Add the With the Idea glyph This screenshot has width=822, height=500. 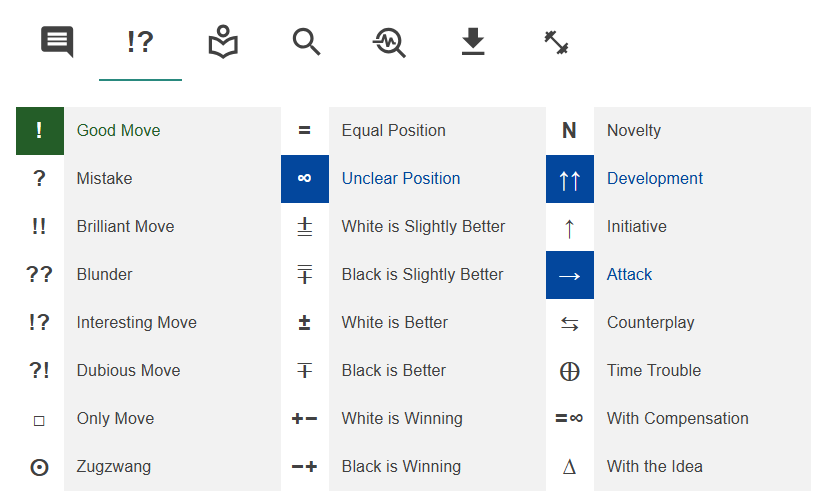[x=678, y=467]
